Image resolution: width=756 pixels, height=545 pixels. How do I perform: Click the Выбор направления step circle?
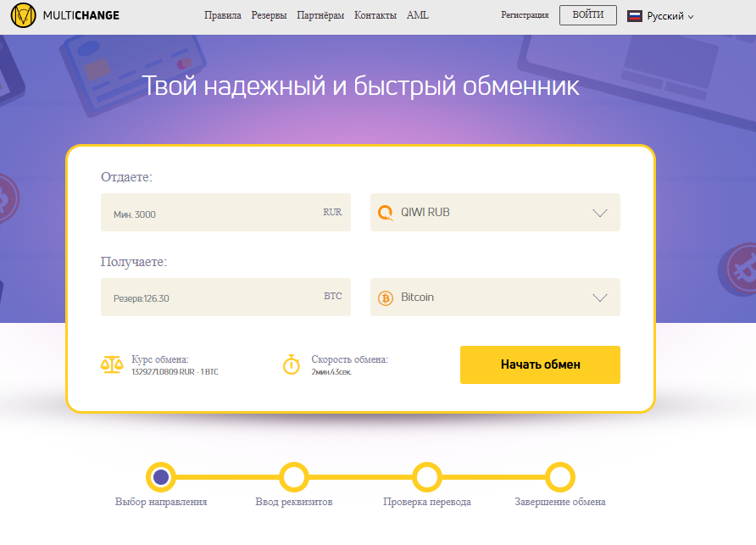tap(160, 477)
